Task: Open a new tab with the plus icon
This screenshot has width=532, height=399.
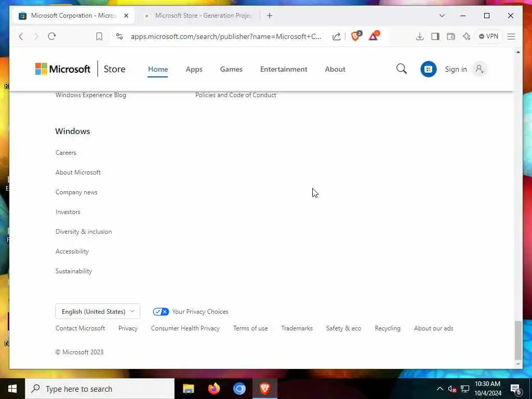Action: (270, 16)
